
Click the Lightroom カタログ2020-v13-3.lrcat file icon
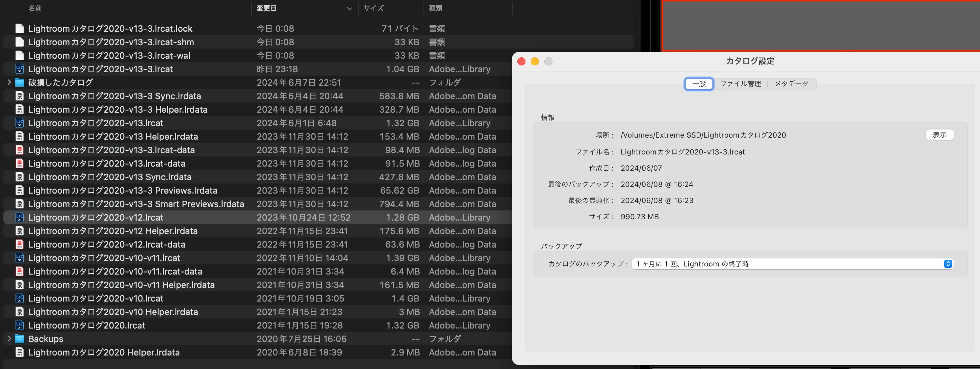(19, 69)
